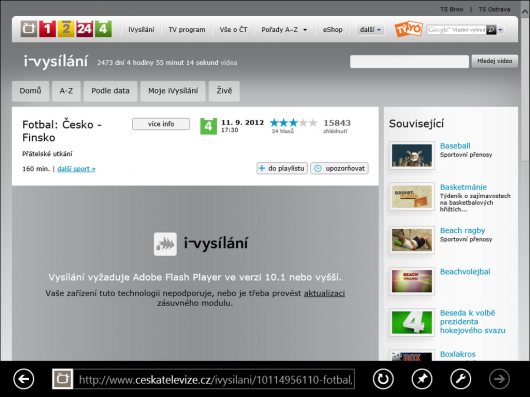The width and height of the screenshot is (530, 397).
Task: Click the green ČT4 badge near date
Action: point(208,126)
